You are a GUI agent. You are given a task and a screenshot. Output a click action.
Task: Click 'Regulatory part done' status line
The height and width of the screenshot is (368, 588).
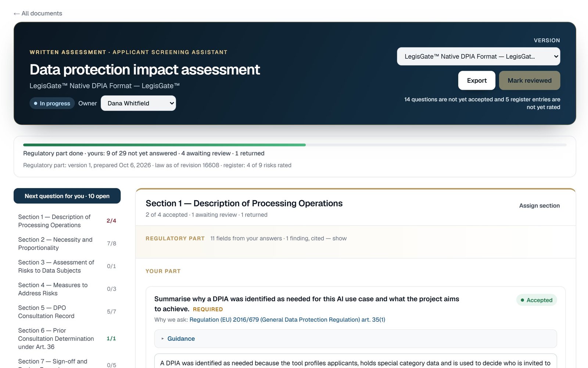click(144, 153)
